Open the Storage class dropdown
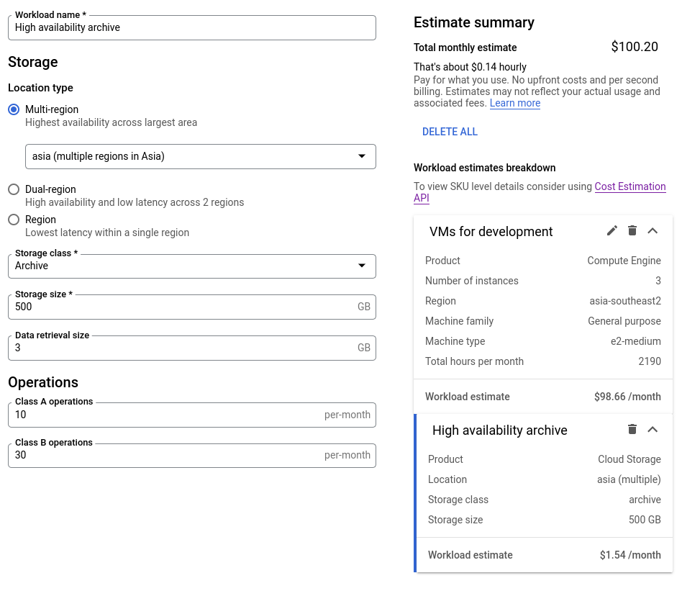This screenshot has width=700, height=591. pos(192,266)
